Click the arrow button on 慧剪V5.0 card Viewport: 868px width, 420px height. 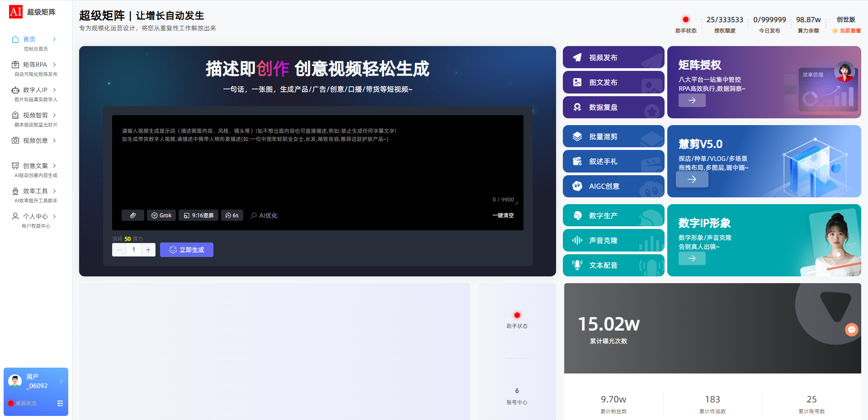[x=692, y=179]
